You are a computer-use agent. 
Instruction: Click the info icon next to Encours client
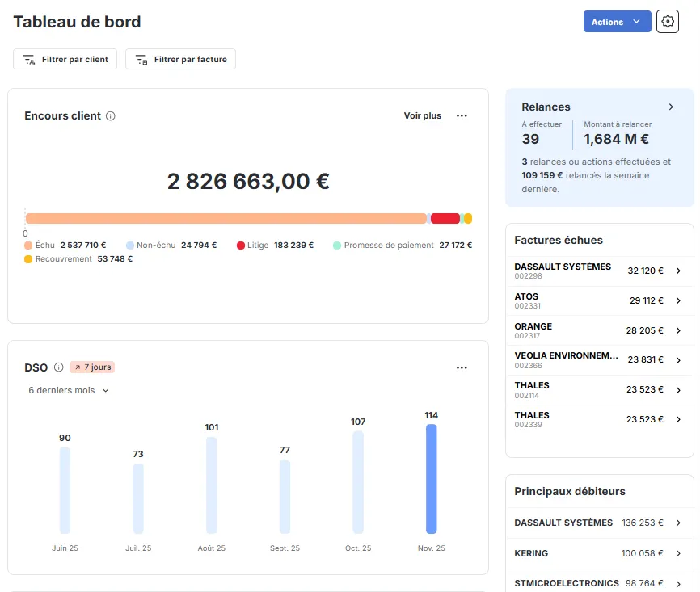(x=111, y=115)
